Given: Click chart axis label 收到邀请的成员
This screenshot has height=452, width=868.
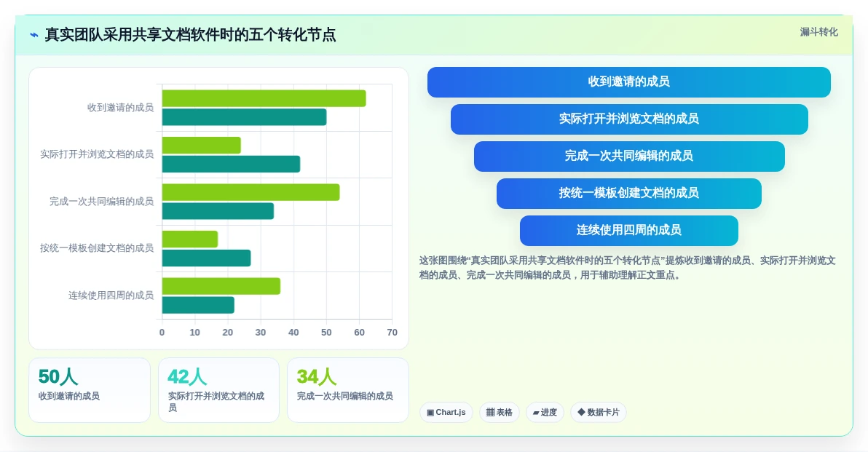Looking at the screenshot, I should 120,107.
